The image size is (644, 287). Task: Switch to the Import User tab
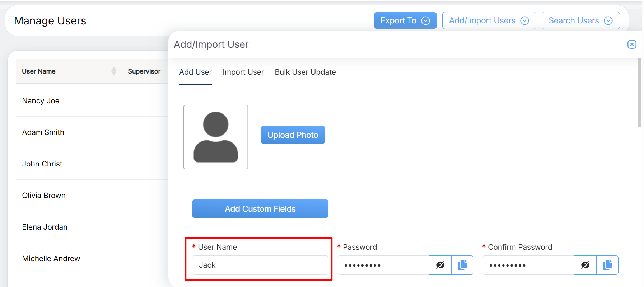[243, 72]
